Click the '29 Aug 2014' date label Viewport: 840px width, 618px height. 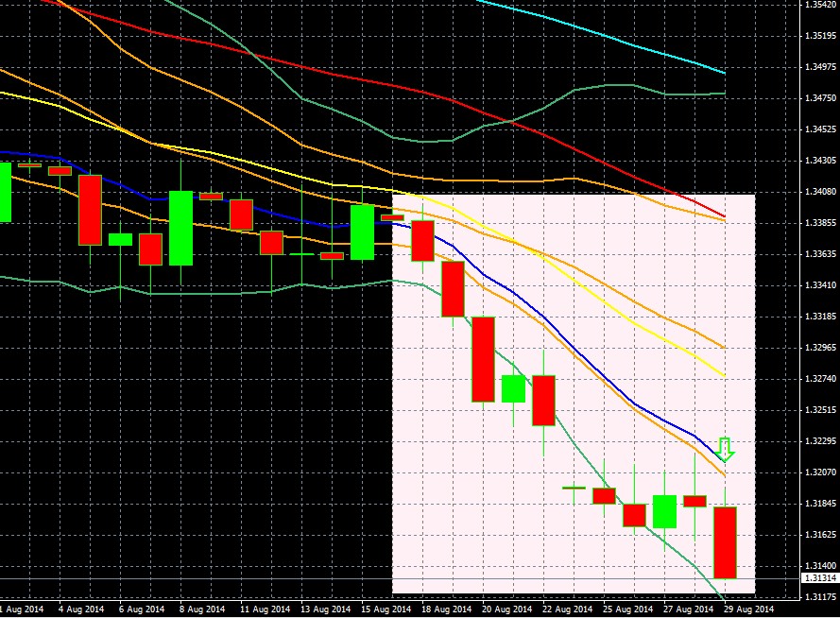click(x=747, y=609)
